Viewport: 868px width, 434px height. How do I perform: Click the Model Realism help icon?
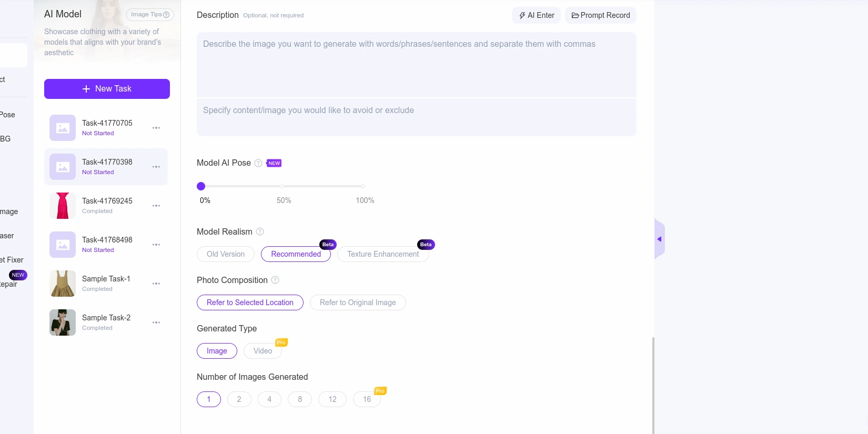[260, 232]
